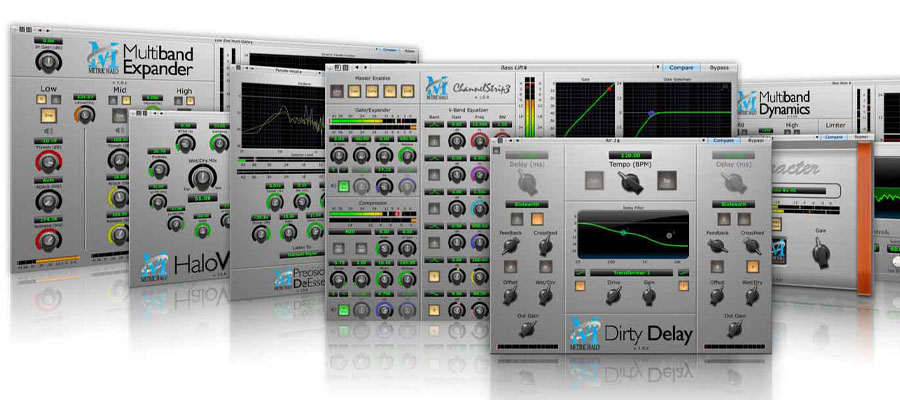Open the left Sixteenth note-value dropdown in Dirty Delay
This screenshot has width=900, height=400.
click(x=527, y=204)
